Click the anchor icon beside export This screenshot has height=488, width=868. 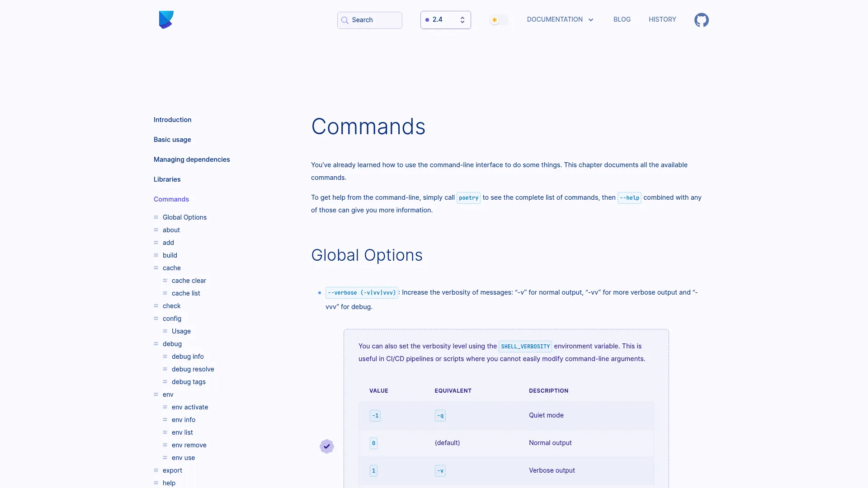click(156, 470)
